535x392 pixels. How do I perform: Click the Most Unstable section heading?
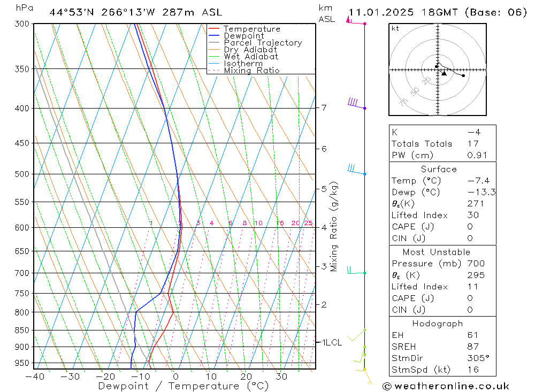tap(437, 252)
